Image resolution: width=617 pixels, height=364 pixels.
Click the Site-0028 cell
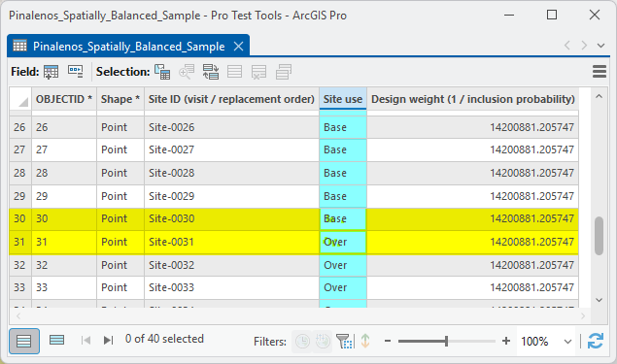(231, 173)
